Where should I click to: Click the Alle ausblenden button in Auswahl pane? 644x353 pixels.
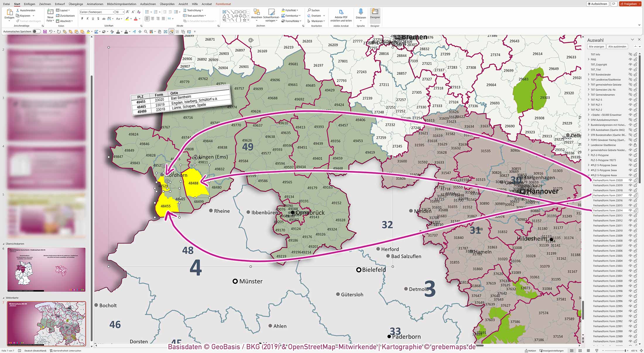(x=617, y=46)
